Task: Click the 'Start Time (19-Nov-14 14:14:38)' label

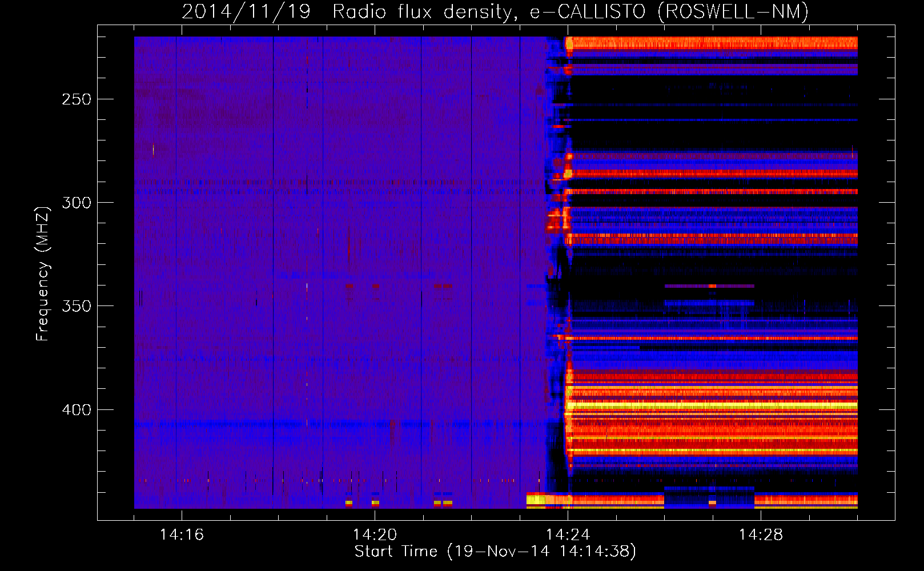Action: pyautogui.click(x=495, y=552)
